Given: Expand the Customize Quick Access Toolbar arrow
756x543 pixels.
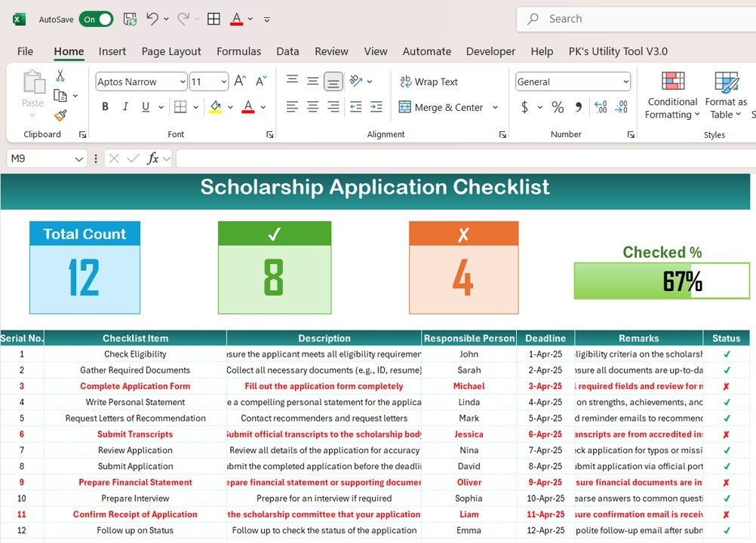Looking at the screenshot, I should (266, 20).
